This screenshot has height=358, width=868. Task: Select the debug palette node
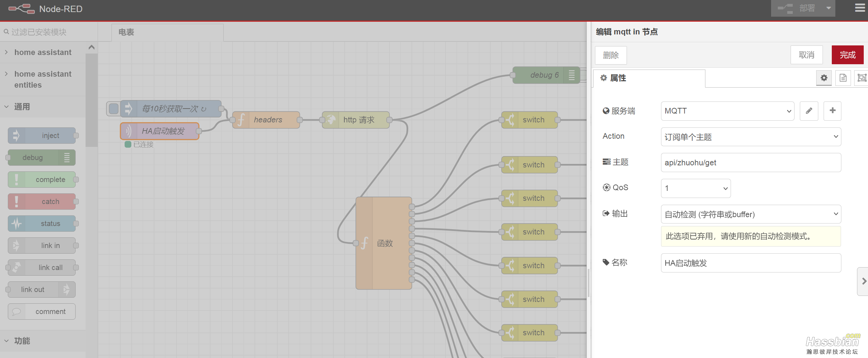pos(42,158)
